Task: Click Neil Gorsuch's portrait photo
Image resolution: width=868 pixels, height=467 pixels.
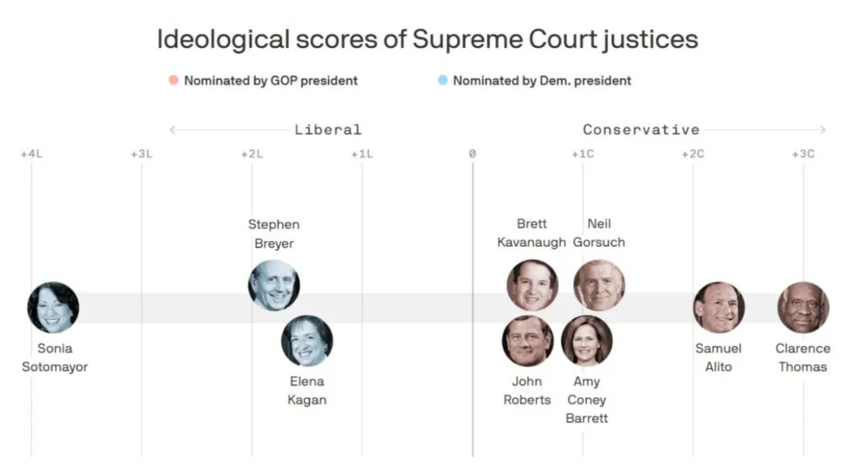Action: pos(599,285)
